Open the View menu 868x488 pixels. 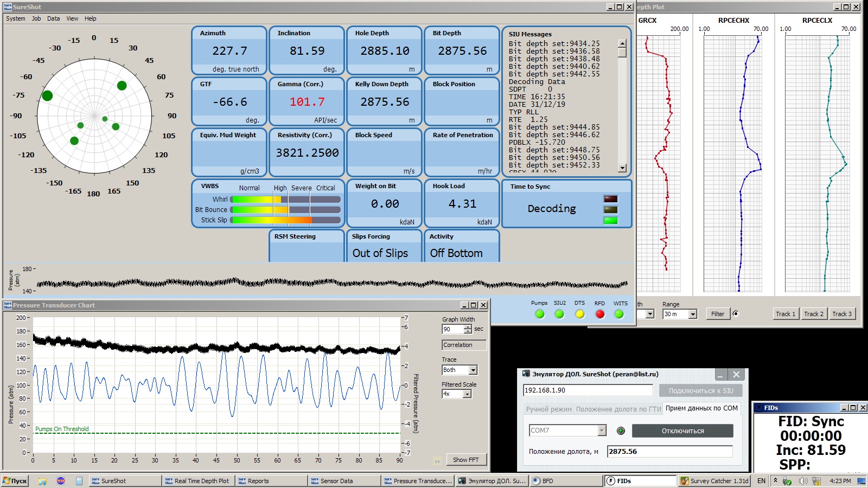(x=72, y=18)
